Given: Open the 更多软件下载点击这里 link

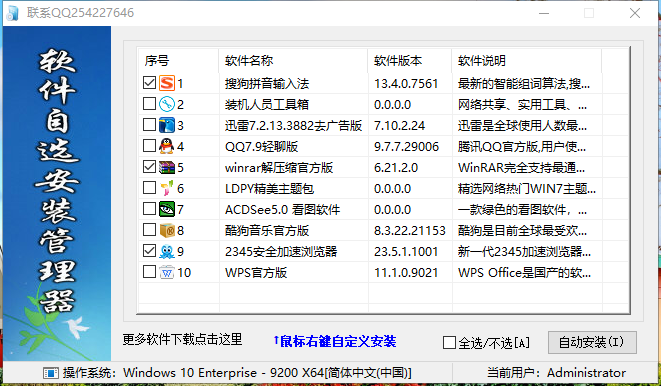Looking at the screenshot, I should [x=182, y=339].
